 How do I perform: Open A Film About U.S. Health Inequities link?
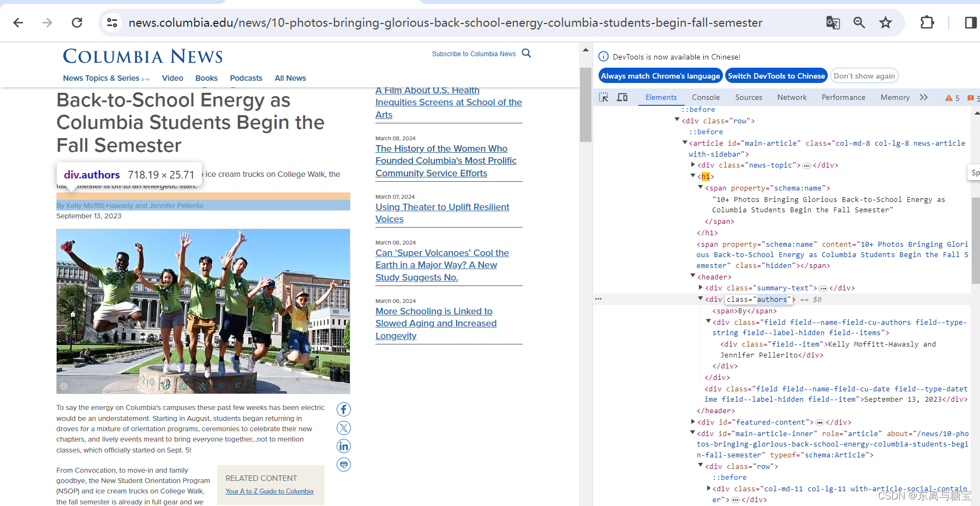(x=449, y=103)
